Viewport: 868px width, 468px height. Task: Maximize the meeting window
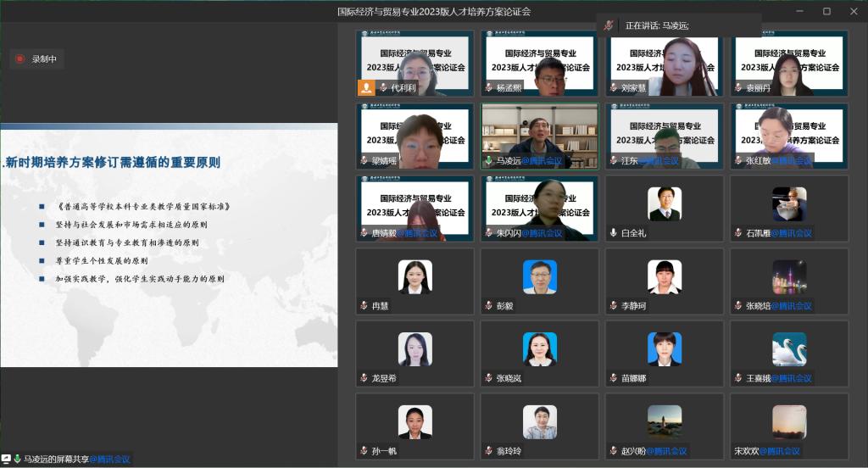826,11
